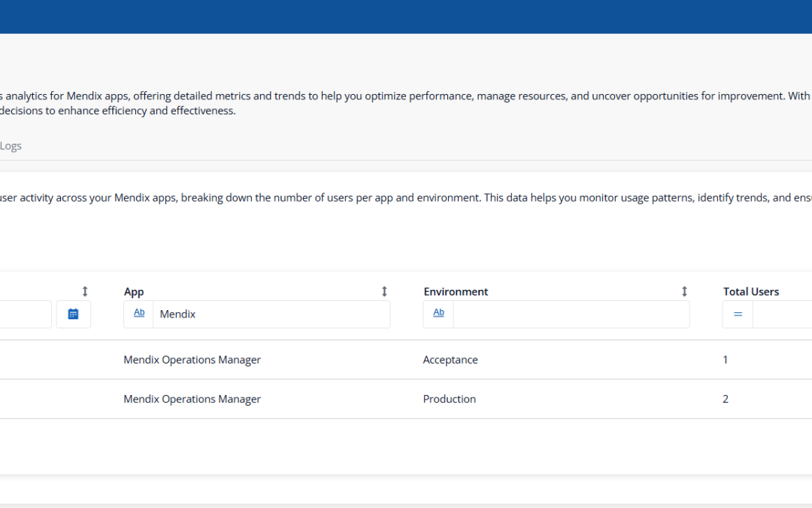
Task: Click the Acceptance environment cell
Action: coord(450,360)
